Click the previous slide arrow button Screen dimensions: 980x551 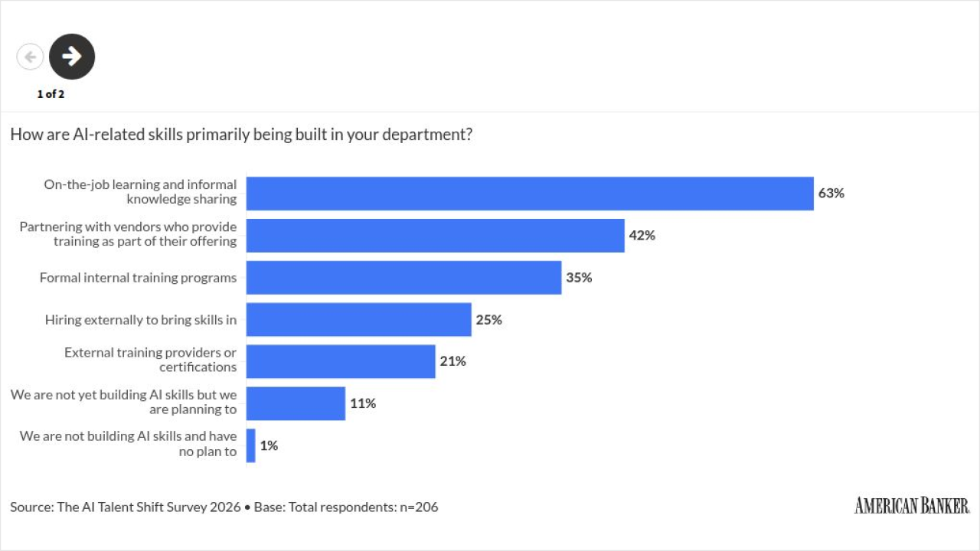pos(31,57)
